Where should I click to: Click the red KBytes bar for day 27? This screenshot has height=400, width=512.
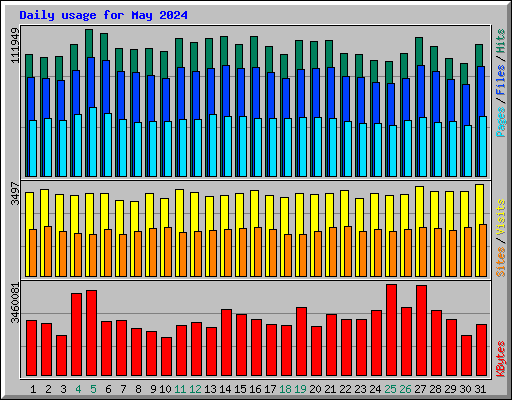click(x=421, y=330)
